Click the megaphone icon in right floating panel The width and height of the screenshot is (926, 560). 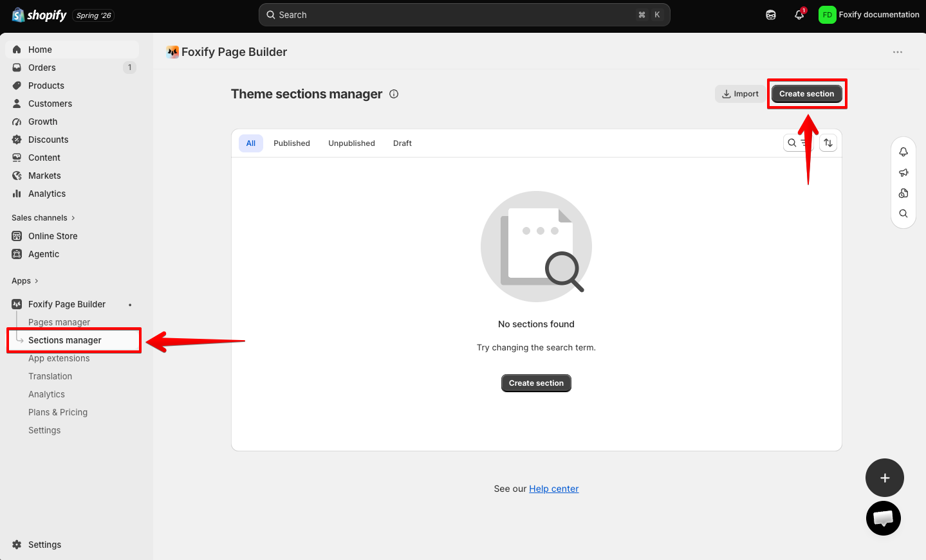point(903,172)
